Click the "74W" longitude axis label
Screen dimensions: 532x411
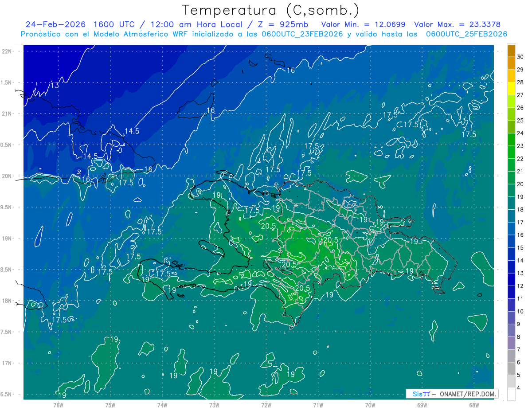click(162, 405)
